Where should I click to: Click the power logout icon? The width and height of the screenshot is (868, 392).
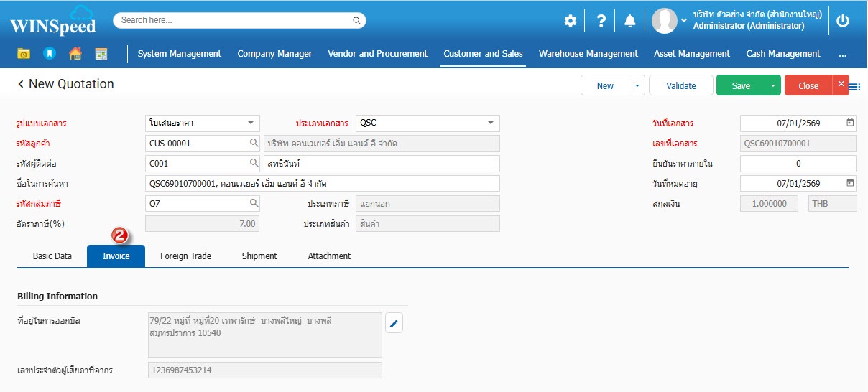[843, 21]
